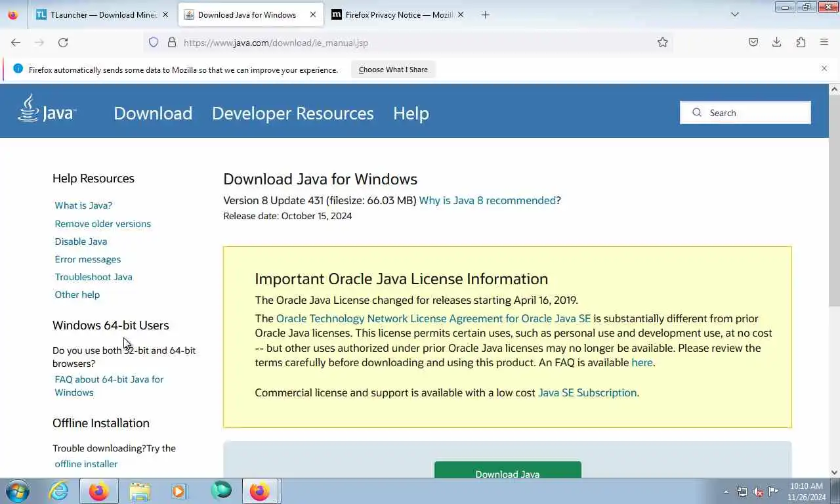Open Action Center flag icon
The height and width of the screenshot is (504, 840).
pyautogui.click(x=774, y=492)
